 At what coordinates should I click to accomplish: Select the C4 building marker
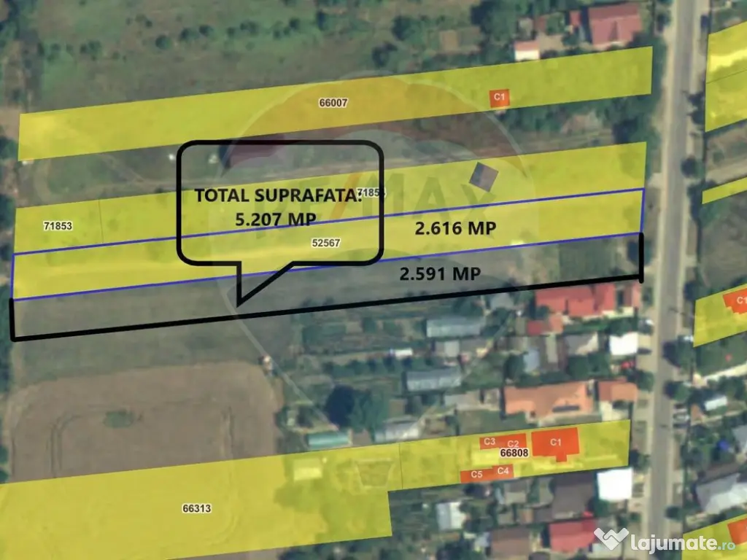[x=502, y=472]
